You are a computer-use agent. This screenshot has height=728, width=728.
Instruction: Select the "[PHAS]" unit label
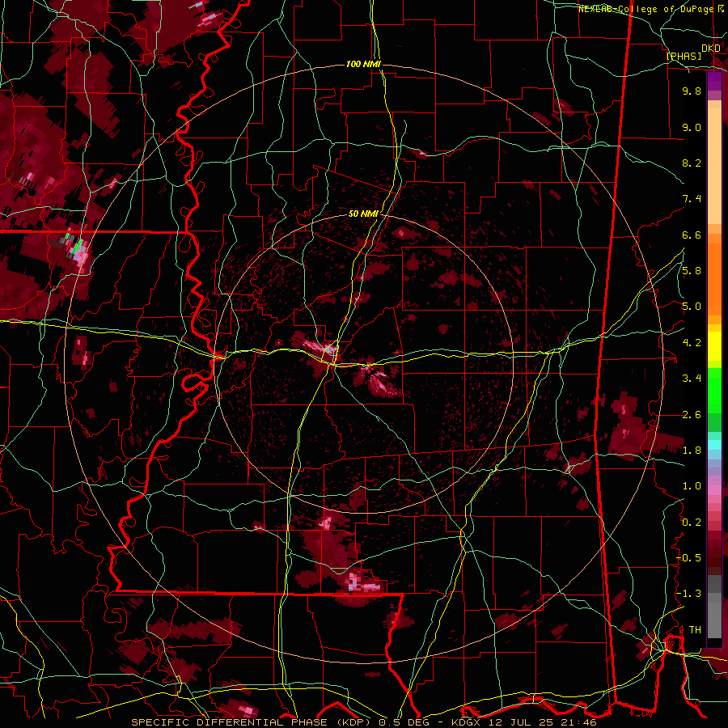[x=684, y=56]
